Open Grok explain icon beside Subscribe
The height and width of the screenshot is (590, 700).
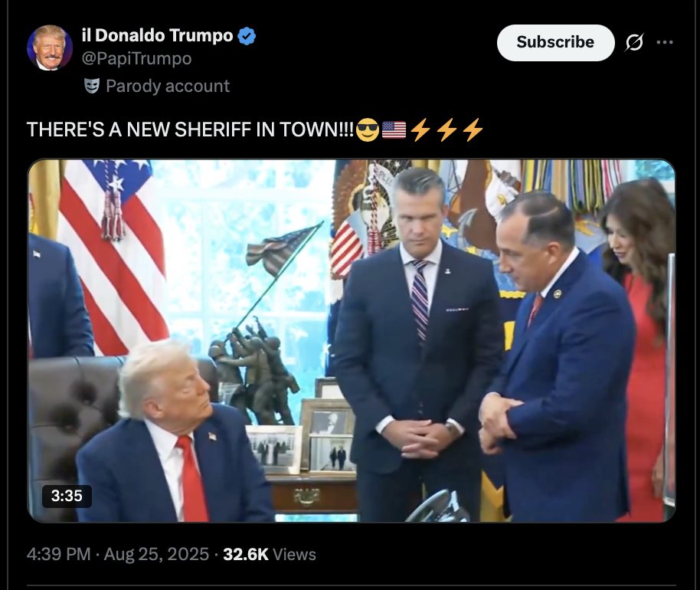(x=634, y=42)
